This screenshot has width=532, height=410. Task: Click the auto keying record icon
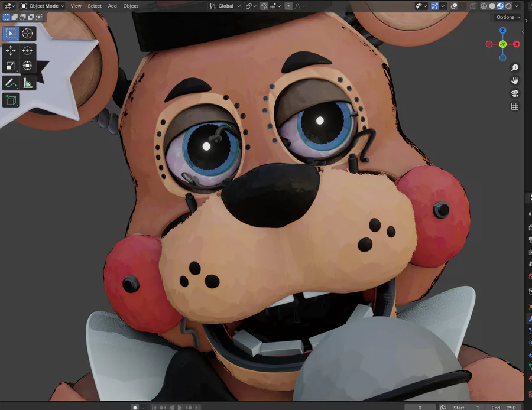(135, 407)
